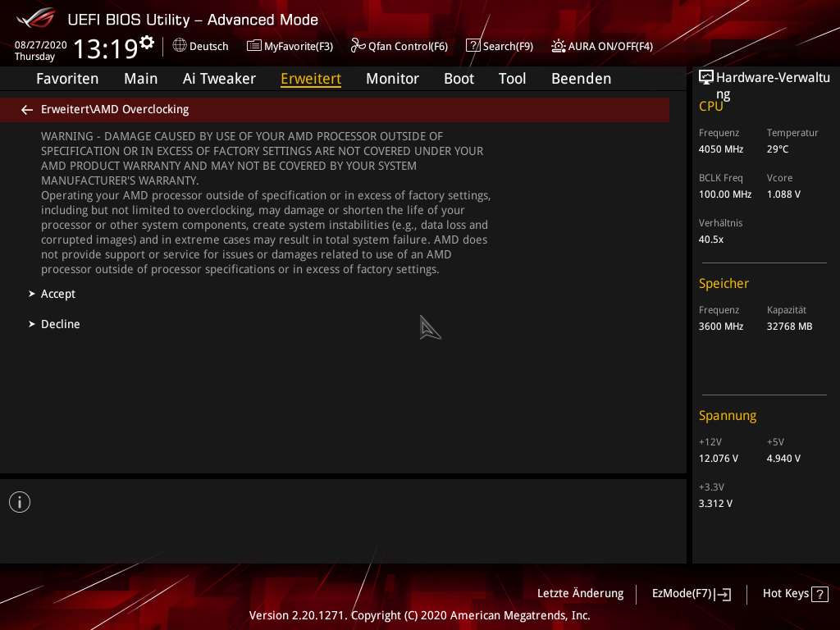Click memory frequency 3600 MHz

click(720, 326)
